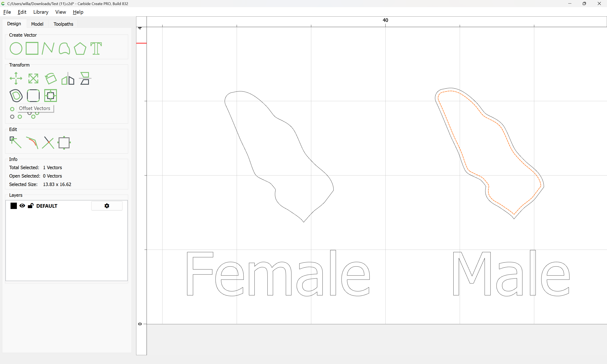Switch to the Model tab
The image size is (607, 364).
click(37, 24)
